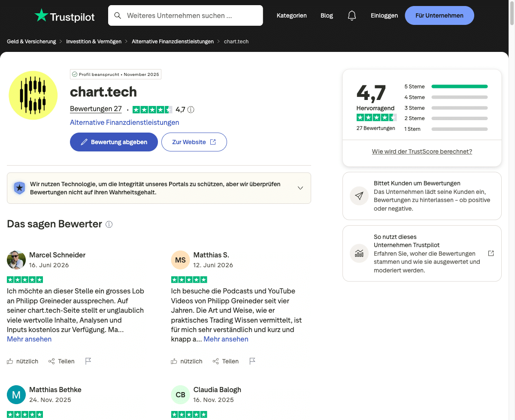Screen dimensions: 515x420
Task: Click date 16. Nov. 2025
Action: pyautogui.click(x=213, y=400)
